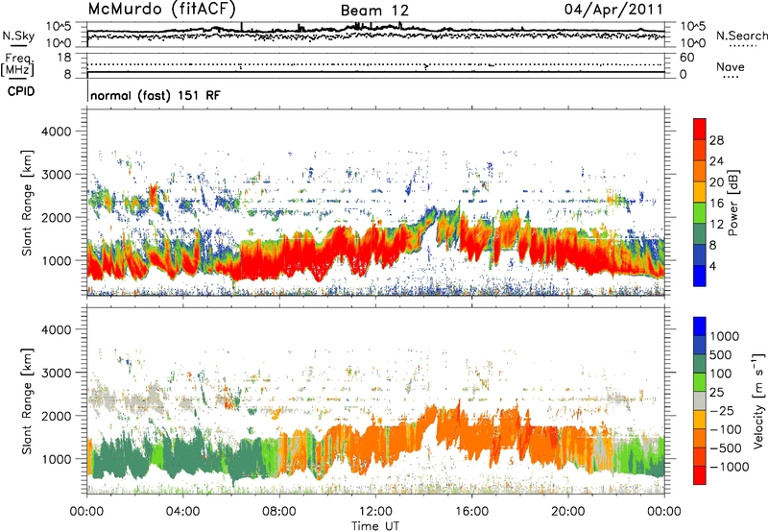Click the '3000' tick on the velocity panel
This screenshot has height=532, width=768.
tap(59, 373)
